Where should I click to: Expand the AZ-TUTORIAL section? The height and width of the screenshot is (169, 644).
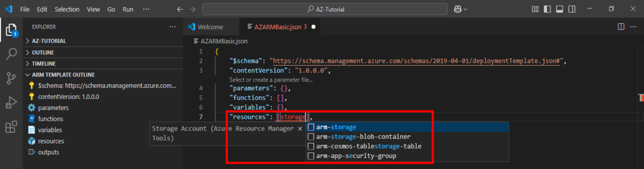(x=103, y=41)
